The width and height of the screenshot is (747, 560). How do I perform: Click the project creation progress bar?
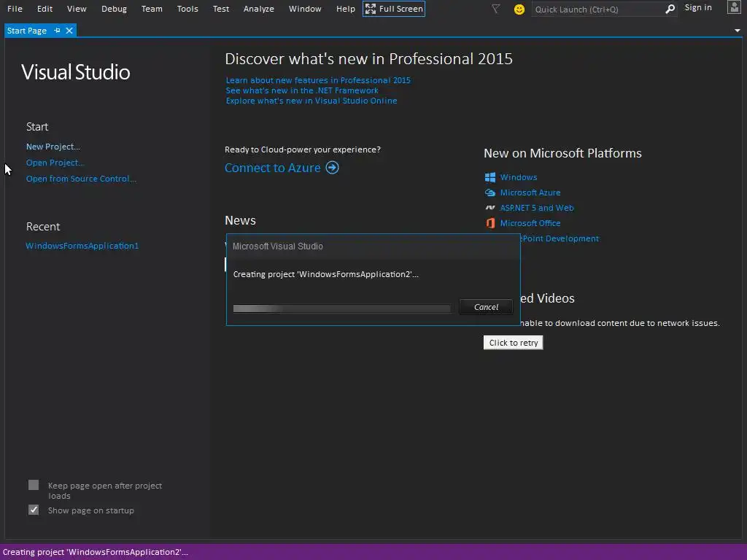point(341,308)
